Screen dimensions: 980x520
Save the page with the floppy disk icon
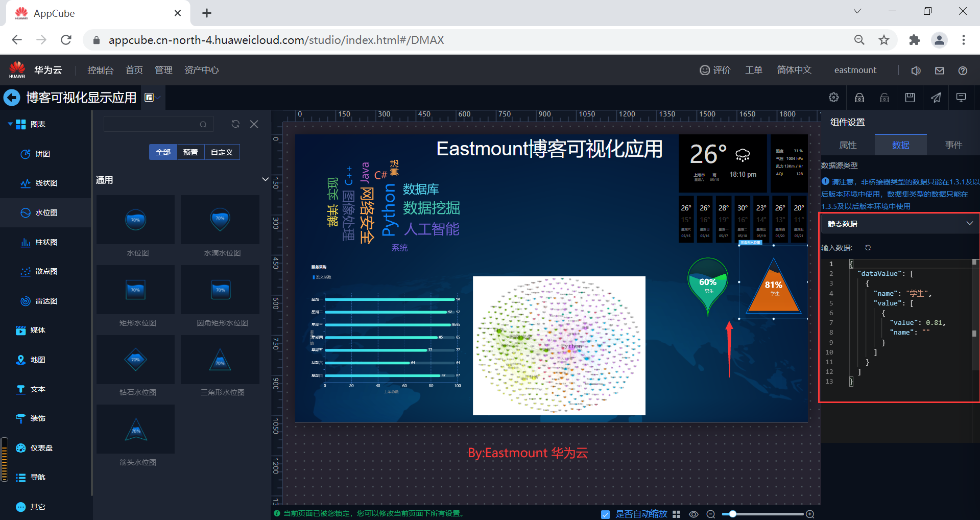click(910, 98)
